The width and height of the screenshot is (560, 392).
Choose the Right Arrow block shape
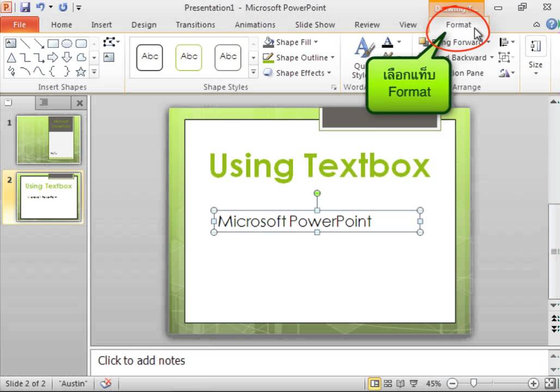click(x=53, y=58)
